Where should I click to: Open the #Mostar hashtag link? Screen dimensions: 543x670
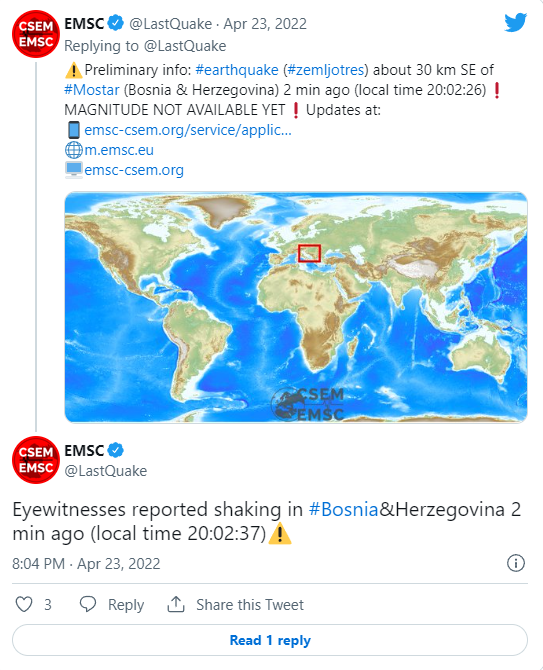tap(92, 90)
